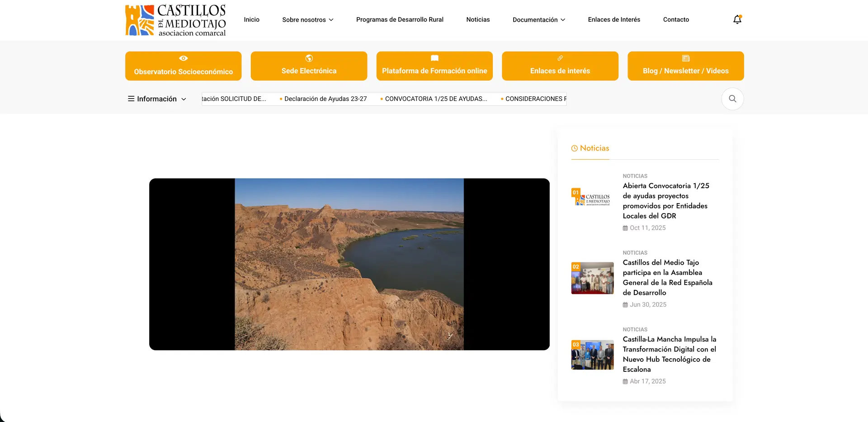This screenshot has width=868, height=422.
Task: Open Castilla-La Mancha Hub Tecnológico article
Action: coord(669,354)
